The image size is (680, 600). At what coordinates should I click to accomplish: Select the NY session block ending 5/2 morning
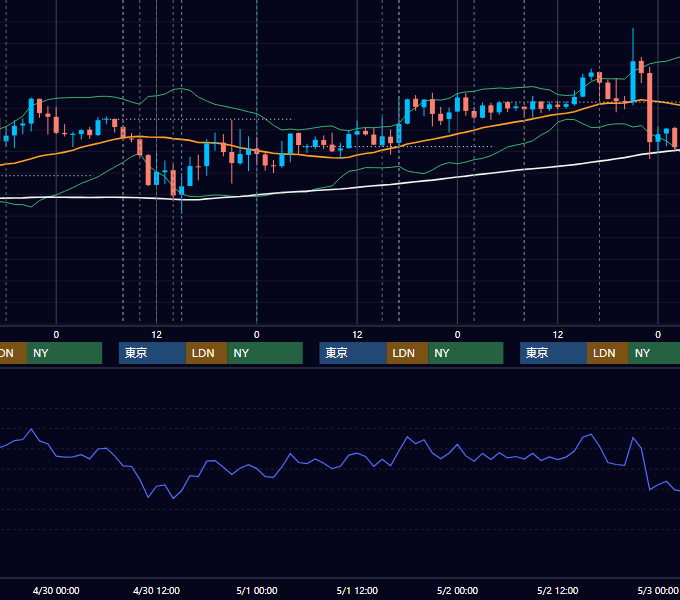[466, 353]
